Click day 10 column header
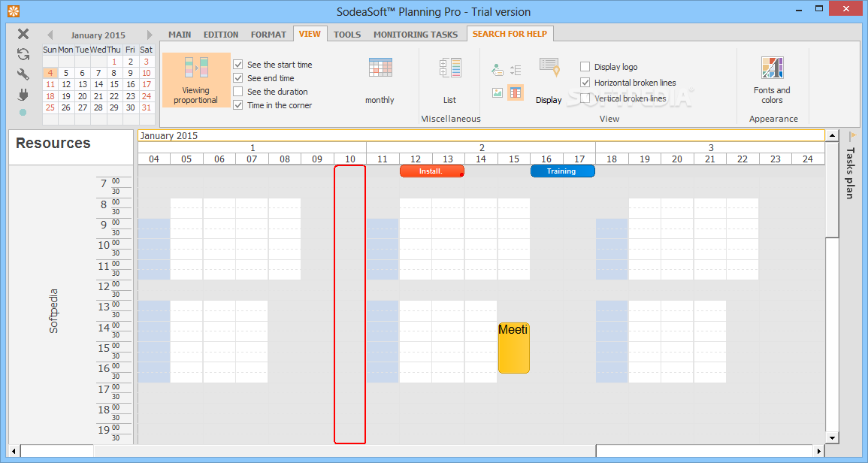Screen dimensions: 868x463 [350, 159]
